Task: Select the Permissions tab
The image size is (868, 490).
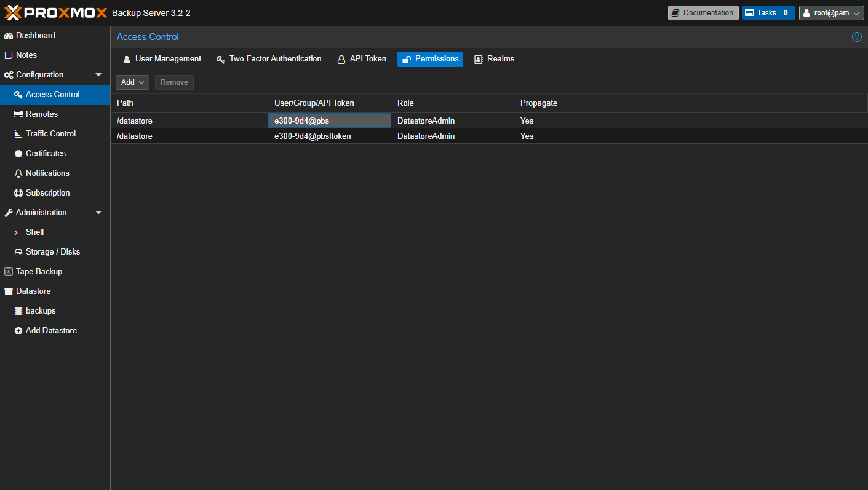Action: coord(430,59)
